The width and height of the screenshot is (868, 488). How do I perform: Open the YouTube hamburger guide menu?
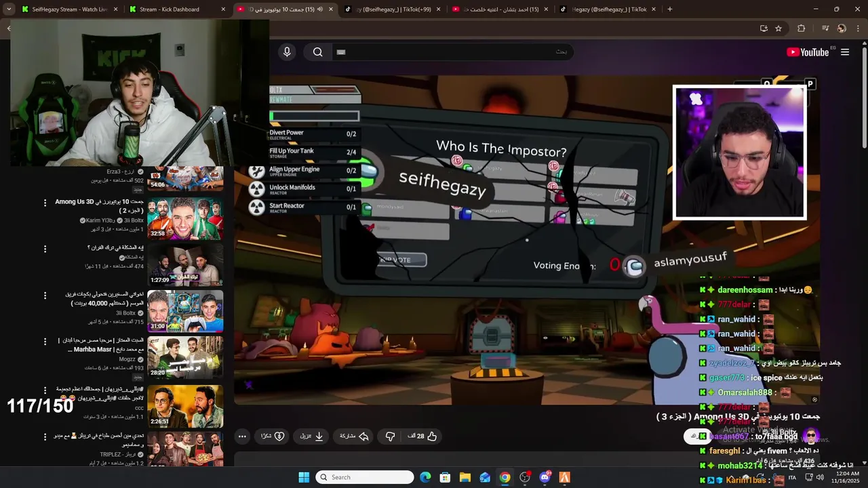point(845,52)
